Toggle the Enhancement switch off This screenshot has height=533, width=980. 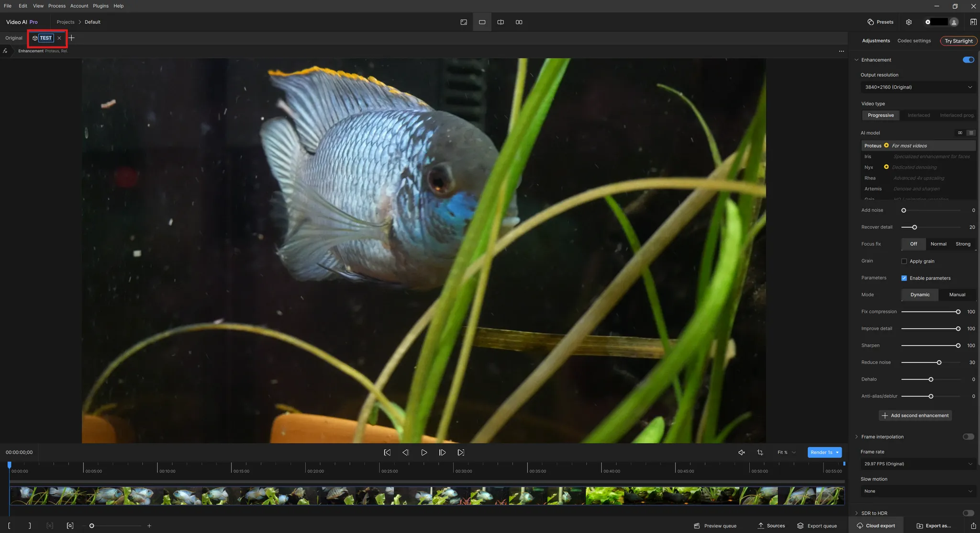[968, 60]
